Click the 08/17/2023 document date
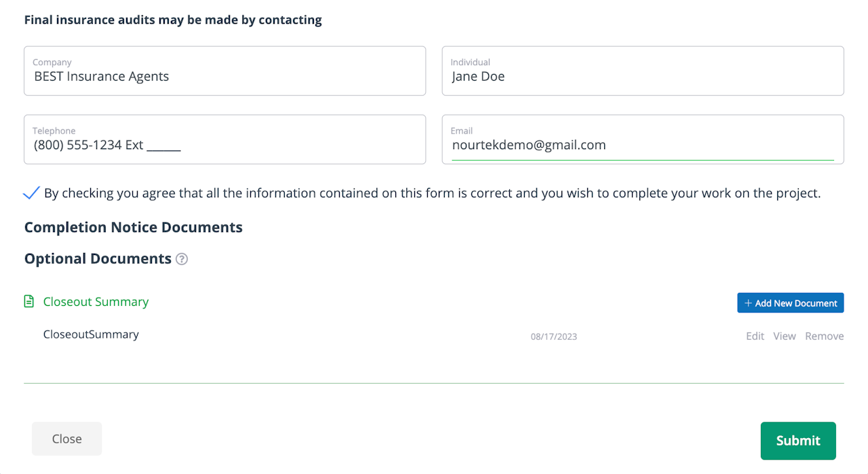This screenshot has height=474, width=868. click(553, 336)
